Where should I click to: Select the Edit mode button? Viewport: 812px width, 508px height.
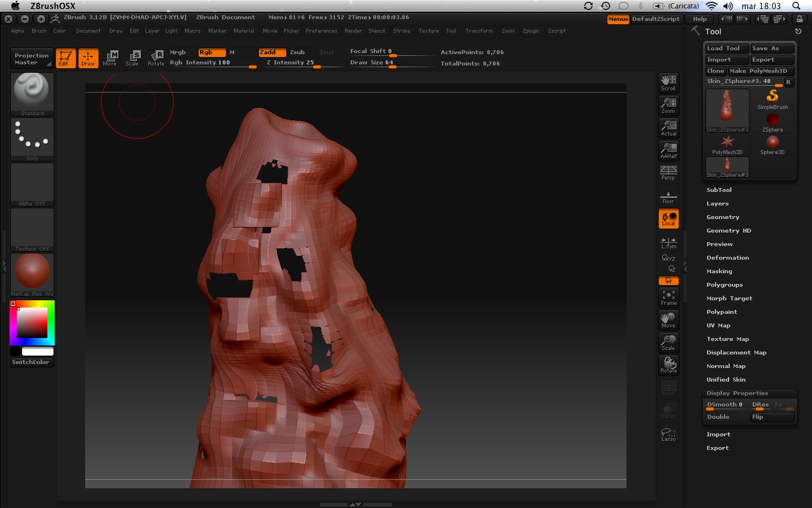(x=65, y=58)
